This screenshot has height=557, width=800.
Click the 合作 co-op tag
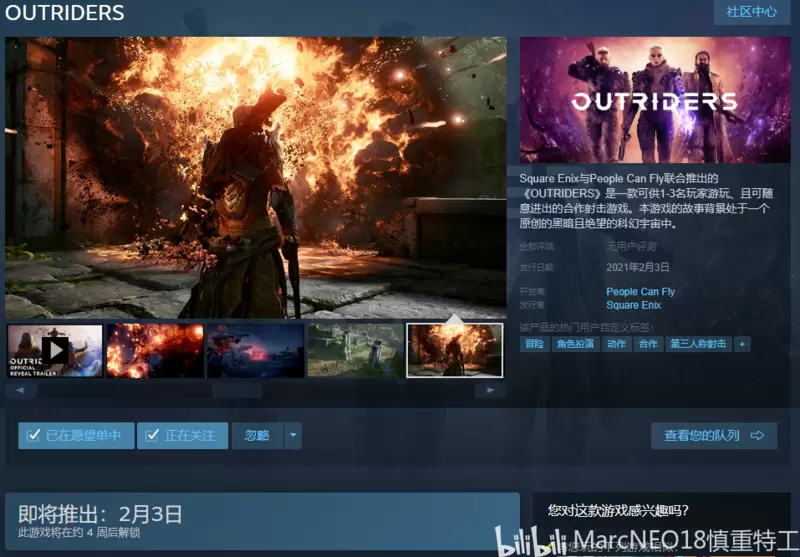(x=648, y=344)
